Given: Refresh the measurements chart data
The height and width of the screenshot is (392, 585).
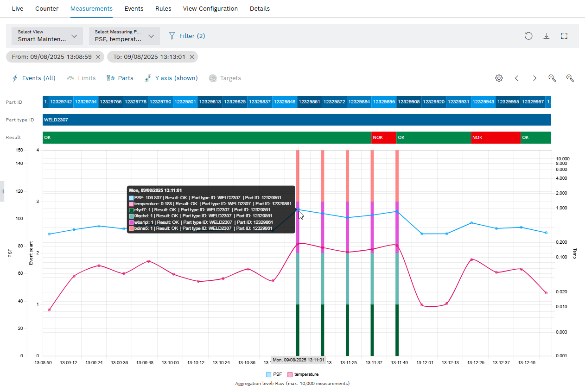Looking at the screenshot, I should (x=528, y=36).
